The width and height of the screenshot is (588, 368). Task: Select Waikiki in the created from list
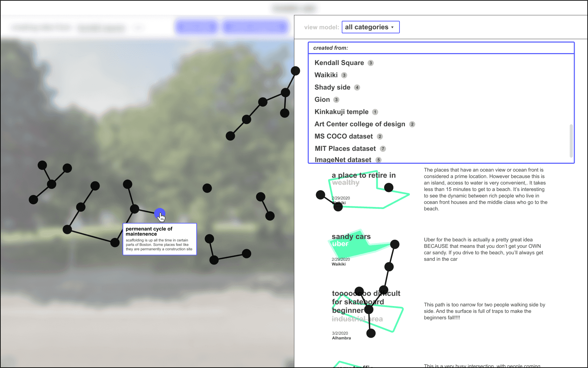326,75
